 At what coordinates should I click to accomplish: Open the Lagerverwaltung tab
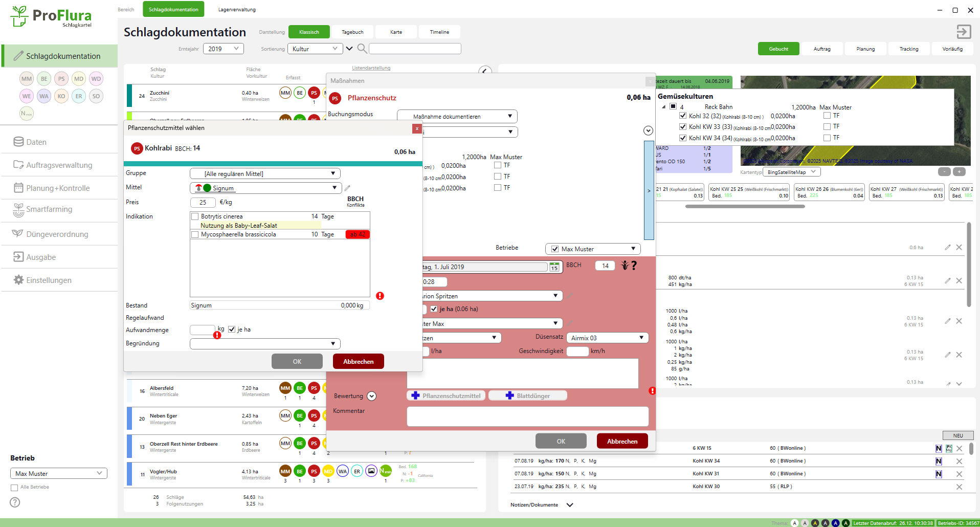pos(237,10)
